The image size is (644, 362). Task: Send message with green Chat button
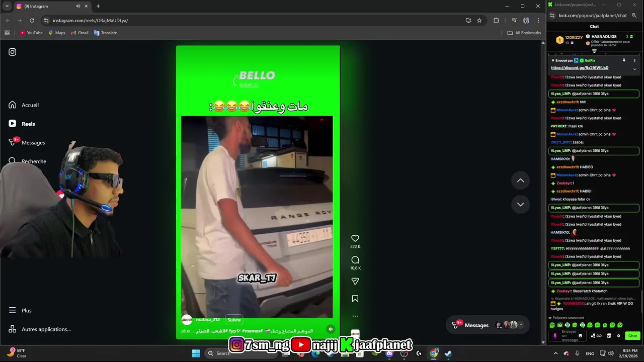[x=632, y=336]
